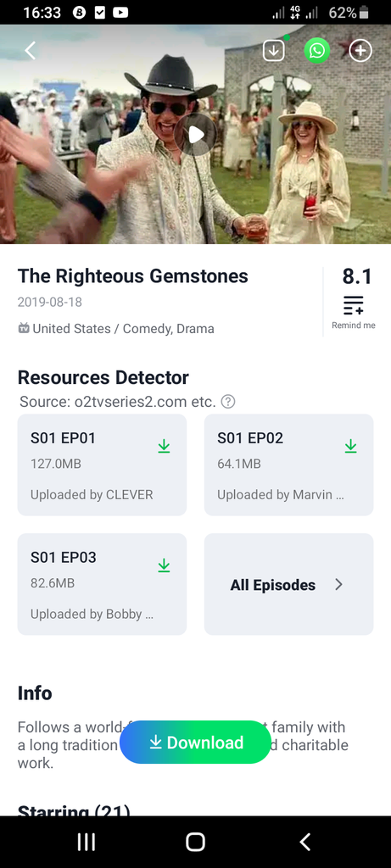Tap the blue-green Download button

195,743
